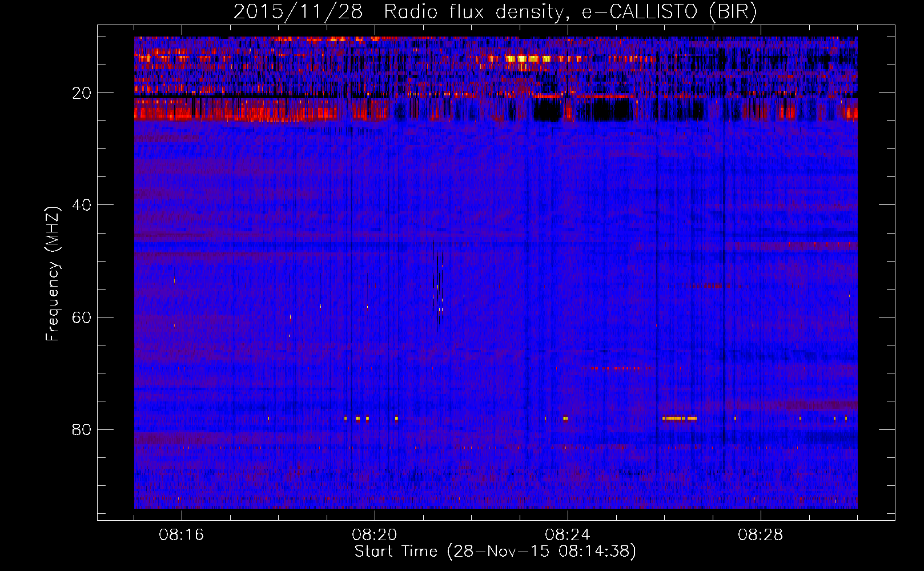Click the 08:16 time tick label

(182, 535)
